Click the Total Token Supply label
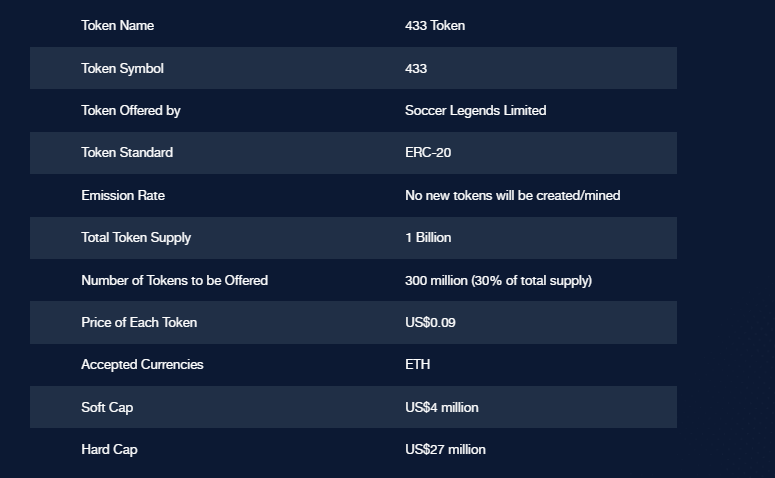 136,238
